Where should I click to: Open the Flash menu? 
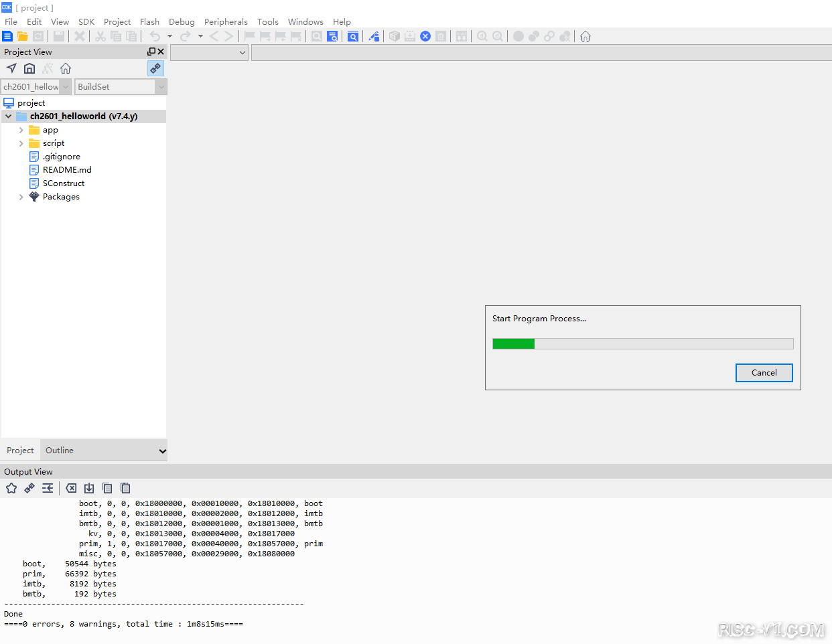(149, 21)
